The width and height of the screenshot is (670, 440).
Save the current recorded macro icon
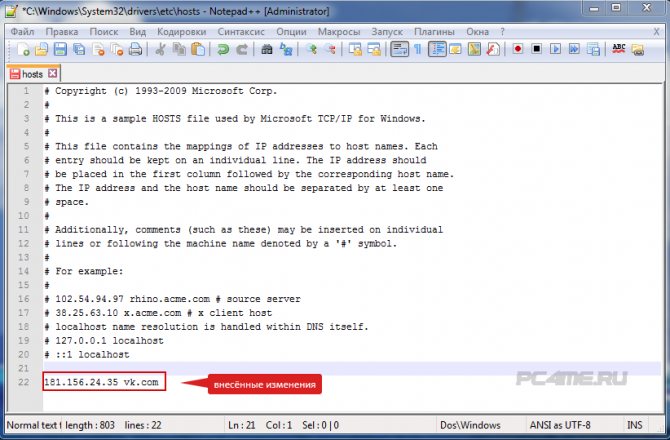[593, 49]
